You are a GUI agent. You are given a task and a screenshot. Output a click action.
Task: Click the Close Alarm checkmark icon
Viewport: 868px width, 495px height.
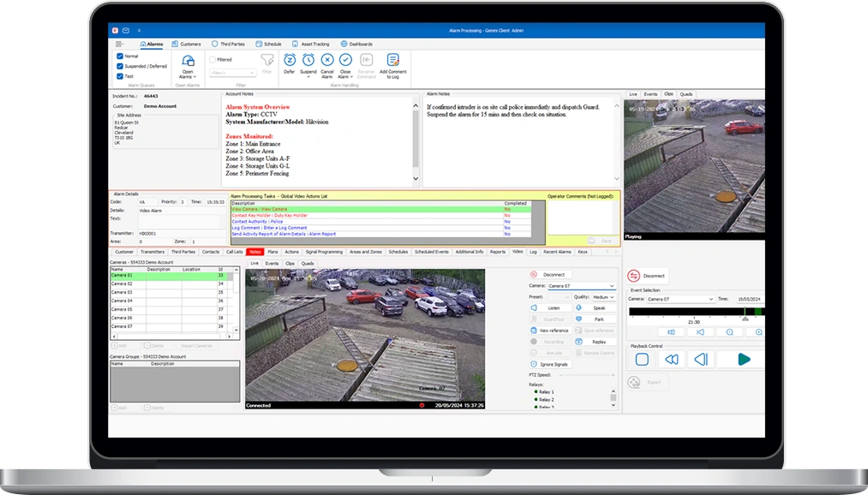coord(345,60)
